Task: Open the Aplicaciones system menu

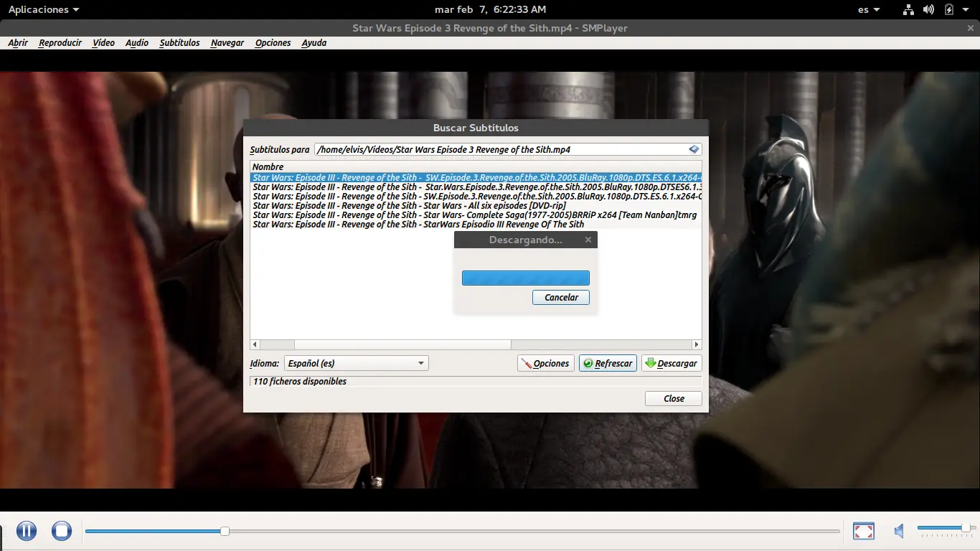Action: [44, 9]
